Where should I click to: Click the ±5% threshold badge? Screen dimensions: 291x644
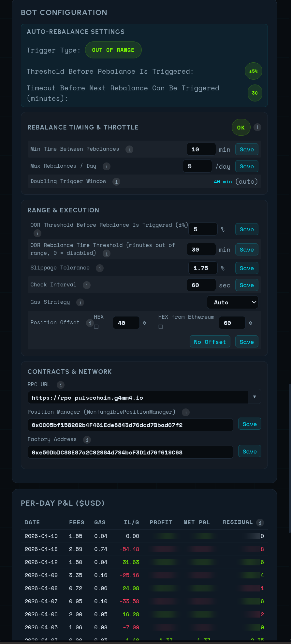pos(253,71)
